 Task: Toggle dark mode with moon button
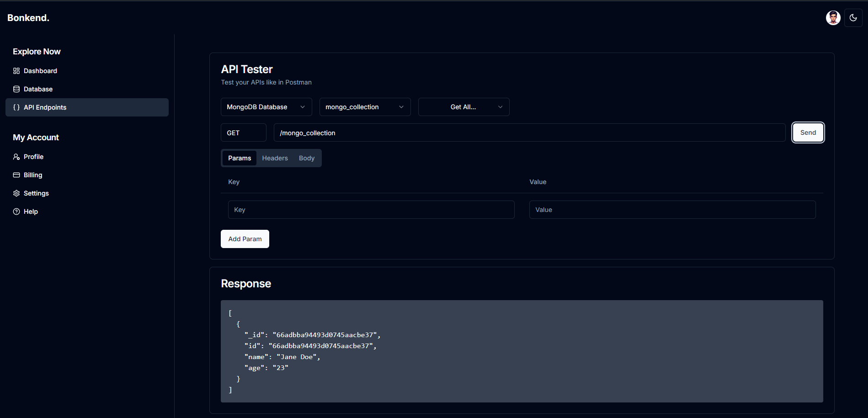(x=853, y=18)
